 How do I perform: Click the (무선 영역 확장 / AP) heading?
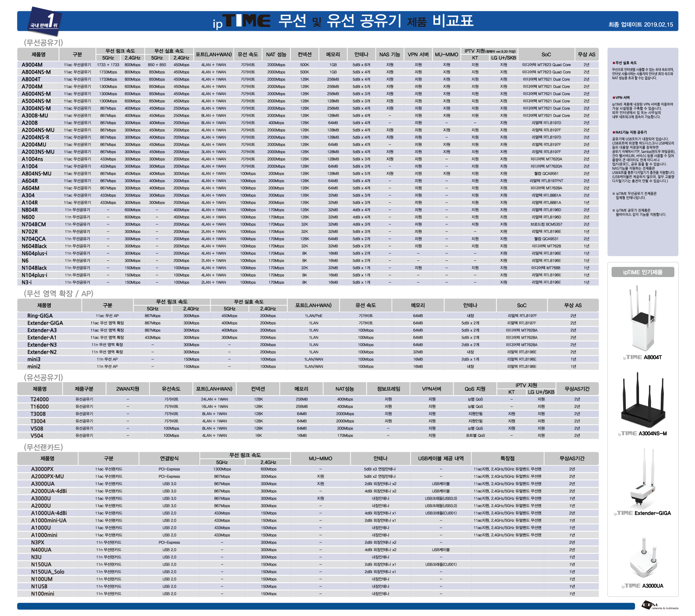(58, 294)
